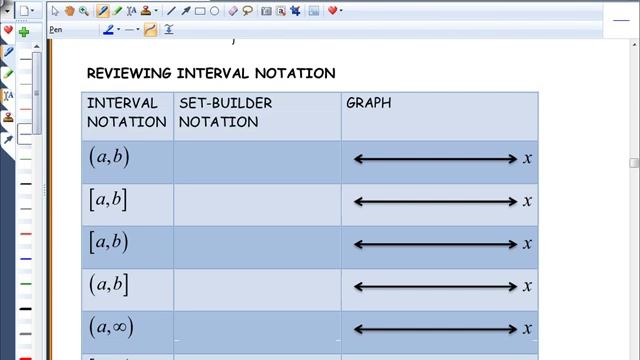Pick the Eraser tool
The width and height of the screenshot is (640, 360).
coord(233,11)
